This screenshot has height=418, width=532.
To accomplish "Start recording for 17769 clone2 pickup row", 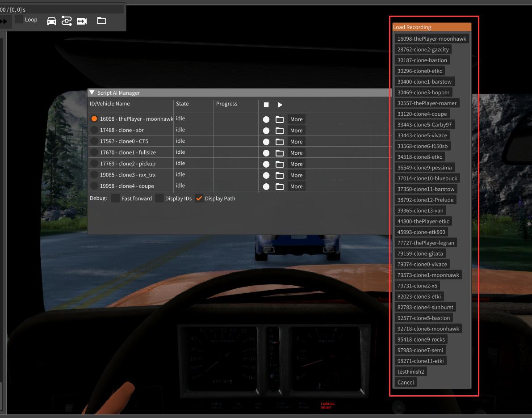I will click(x=266, y=165).
